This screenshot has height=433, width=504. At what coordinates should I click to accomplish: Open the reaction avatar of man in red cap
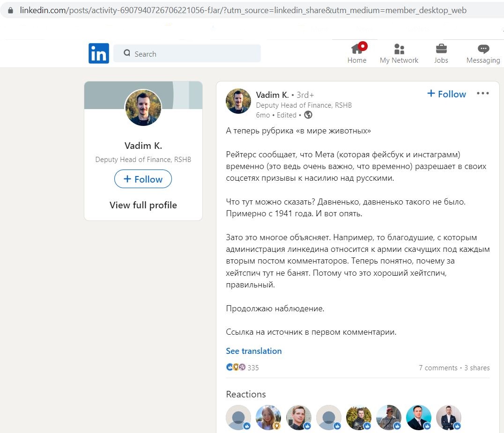coord(389,418)
